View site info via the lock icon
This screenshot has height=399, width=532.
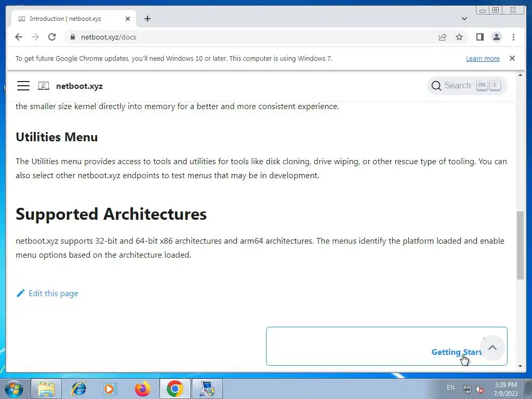click(73, 37)
